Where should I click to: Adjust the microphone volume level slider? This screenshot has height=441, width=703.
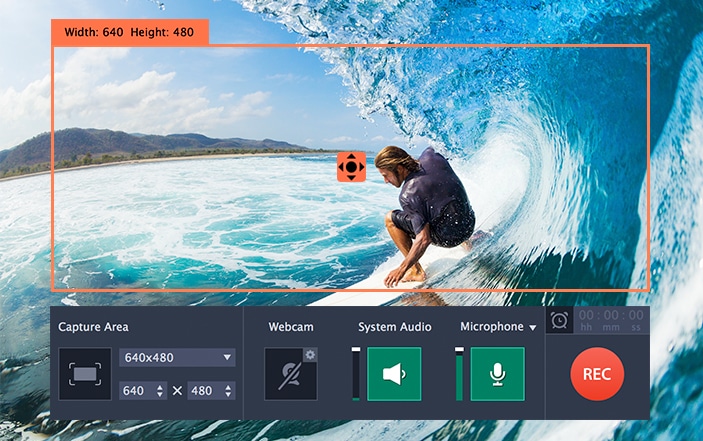(x=459, y=374)
